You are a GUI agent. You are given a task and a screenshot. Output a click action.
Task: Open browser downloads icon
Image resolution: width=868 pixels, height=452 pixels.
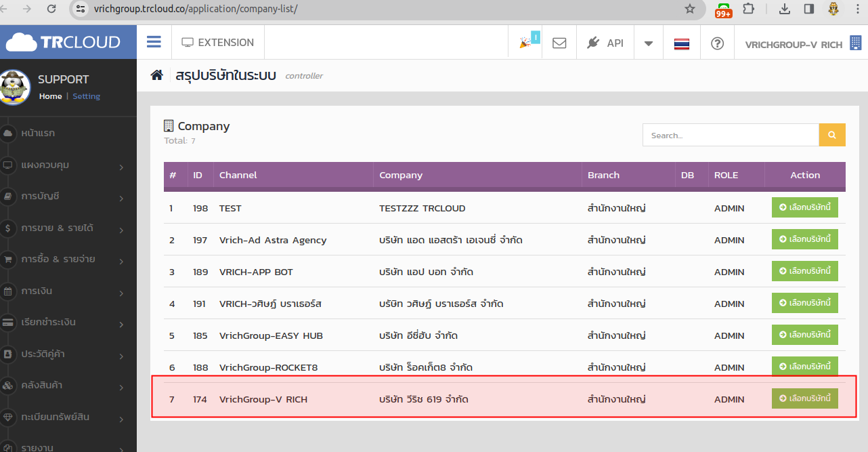click(x=785, y=9)
